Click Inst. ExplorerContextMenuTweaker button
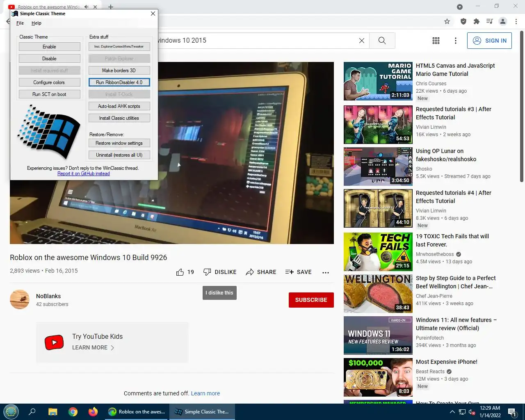This screenshot has width=525, height=420. (119, 47)
